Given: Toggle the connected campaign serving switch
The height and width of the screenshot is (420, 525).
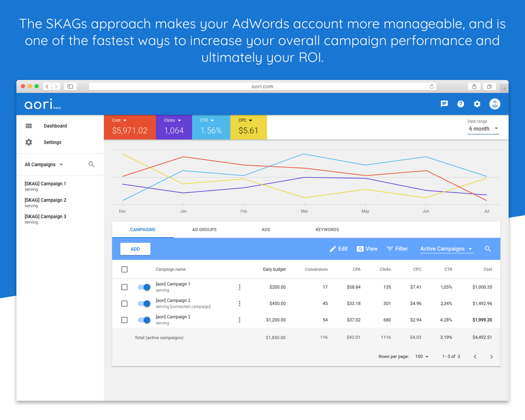Looking at the screenshot, I should (x=144, y=304).
